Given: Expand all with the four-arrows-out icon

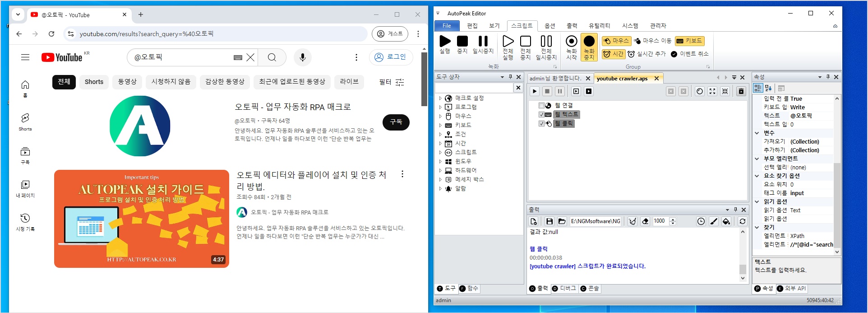Looking at the screenshot, I should coord(712,91).
